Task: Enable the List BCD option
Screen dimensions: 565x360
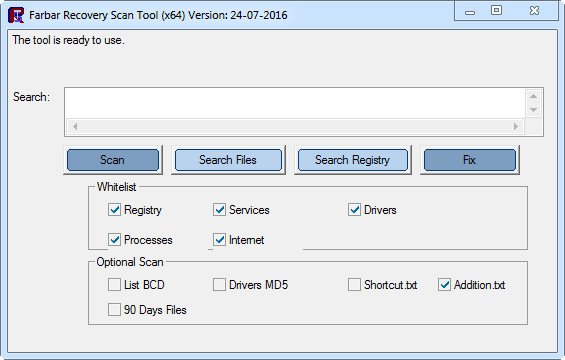Action: coord(114,285)
